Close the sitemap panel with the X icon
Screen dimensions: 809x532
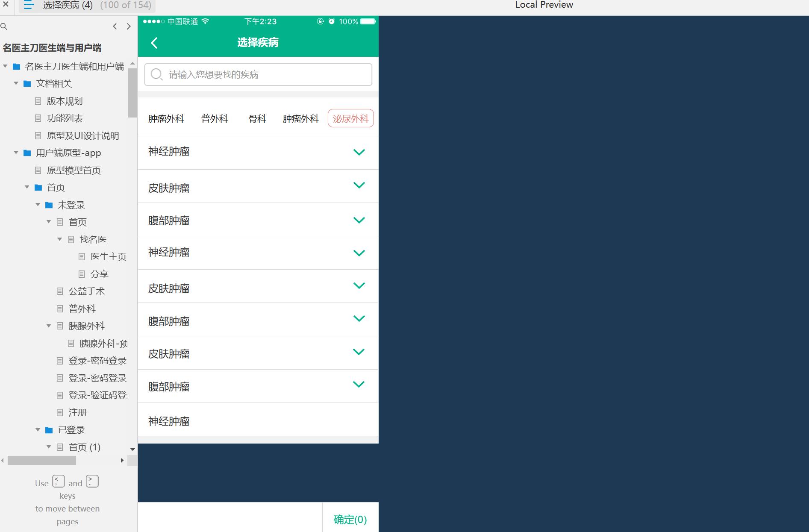pos(6,5)
